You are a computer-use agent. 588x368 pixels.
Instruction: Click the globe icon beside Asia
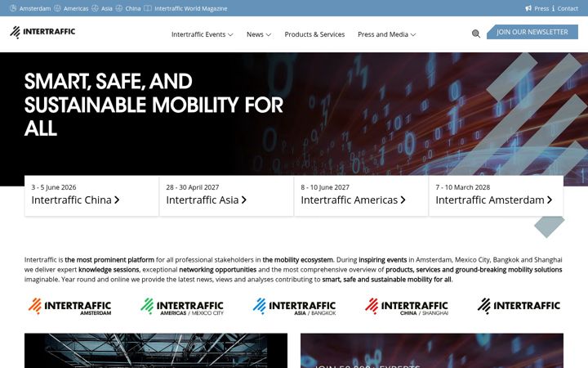coord(96,8)
